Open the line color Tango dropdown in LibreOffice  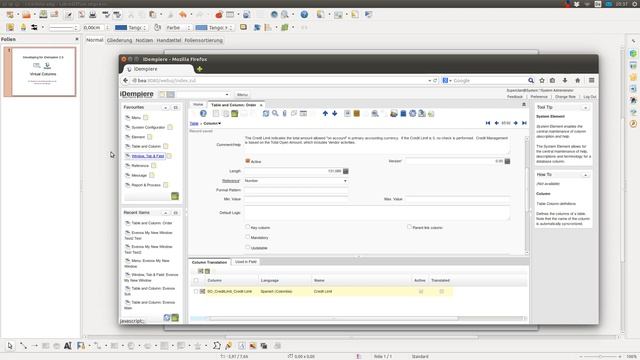(144, 28)
